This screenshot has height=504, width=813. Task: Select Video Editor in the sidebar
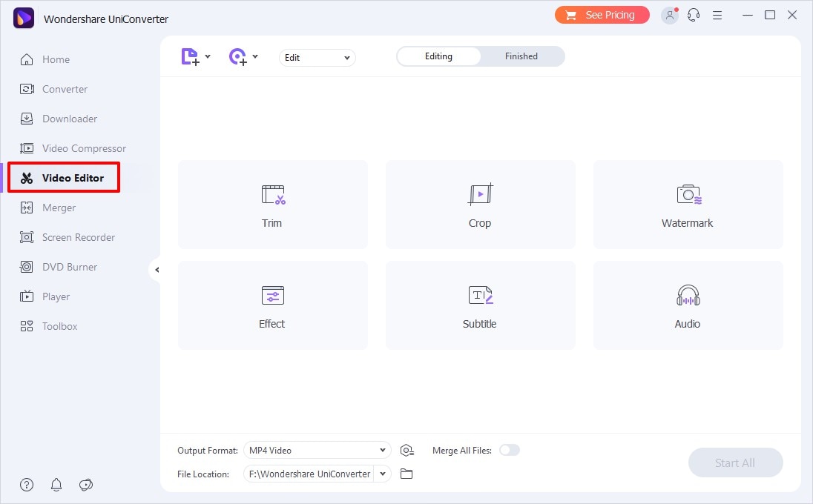(64, 178)
